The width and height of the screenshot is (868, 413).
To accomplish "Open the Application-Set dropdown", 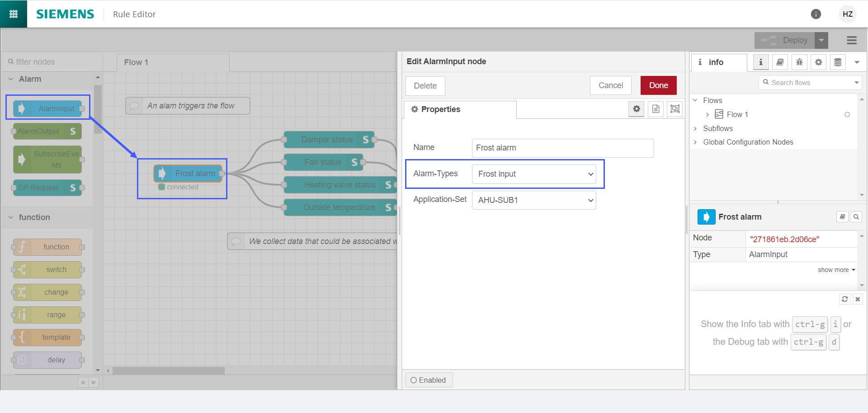I will (534, 200).
